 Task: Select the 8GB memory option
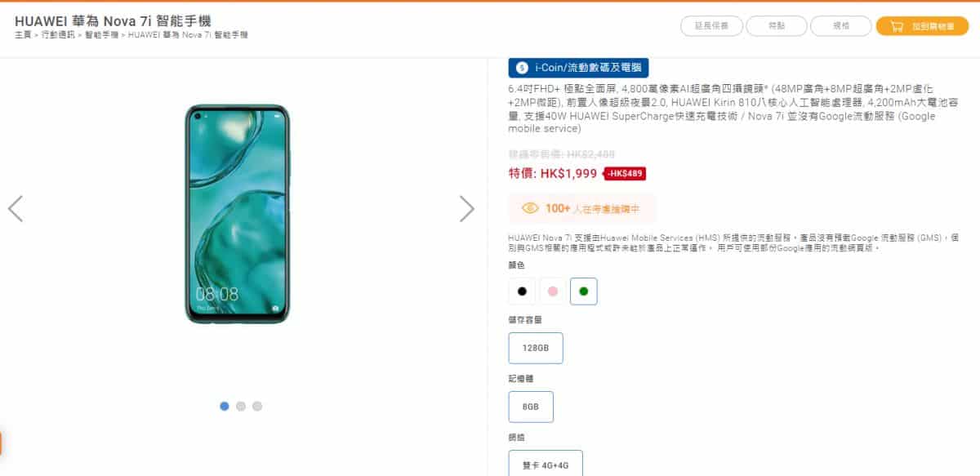point(531,407)
